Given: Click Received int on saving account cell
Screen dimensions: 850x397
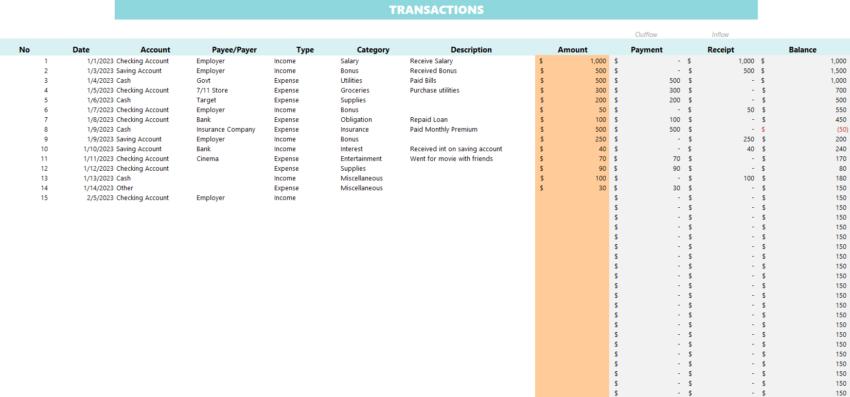Looking at the screenshot, I should point(456,149).
